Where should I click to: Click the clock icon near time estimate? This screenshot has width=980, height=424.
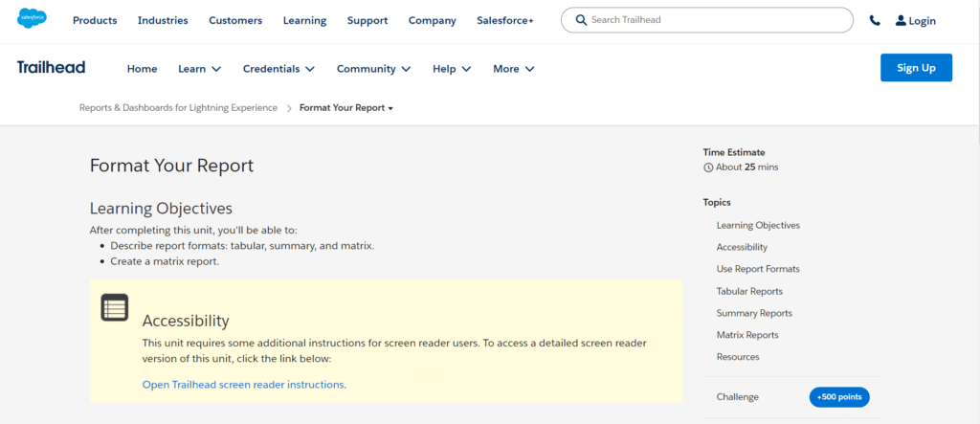[x=708, y=167]
